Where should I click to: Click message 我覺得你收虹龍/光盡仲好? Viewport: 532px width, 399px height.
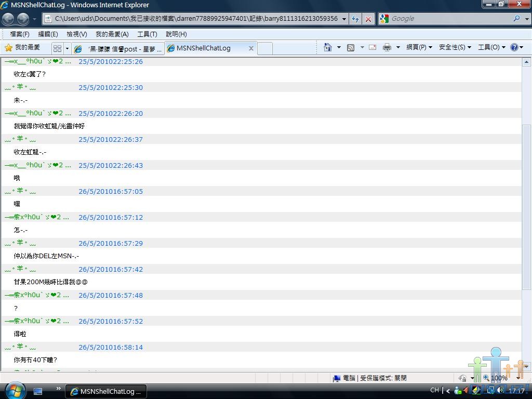[49, 126]
